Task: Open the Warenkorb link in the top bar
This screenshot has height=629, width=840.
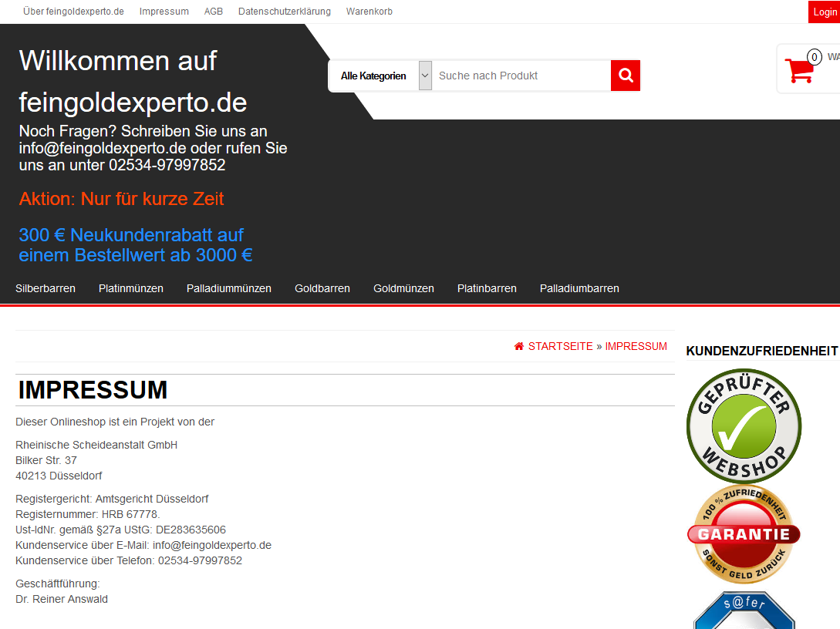Action: click(x=369, y=12)
